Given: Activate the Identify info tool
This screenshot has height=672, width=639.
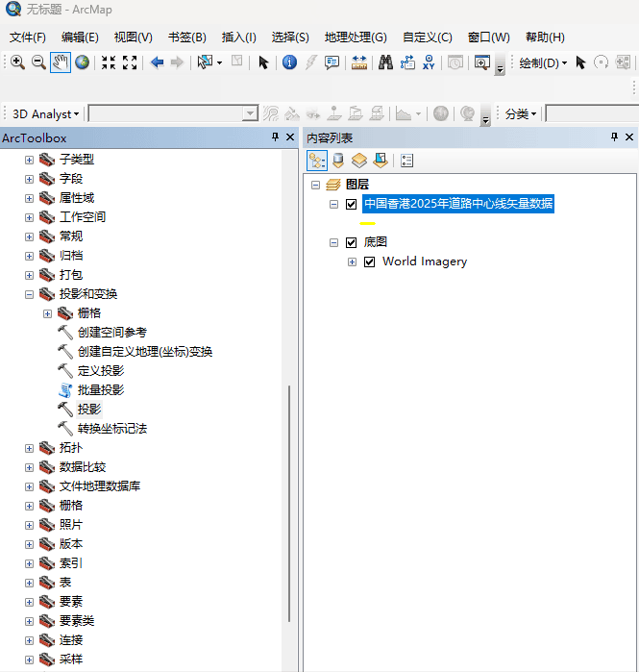Looking at the screenshot, I should (289, 62).
